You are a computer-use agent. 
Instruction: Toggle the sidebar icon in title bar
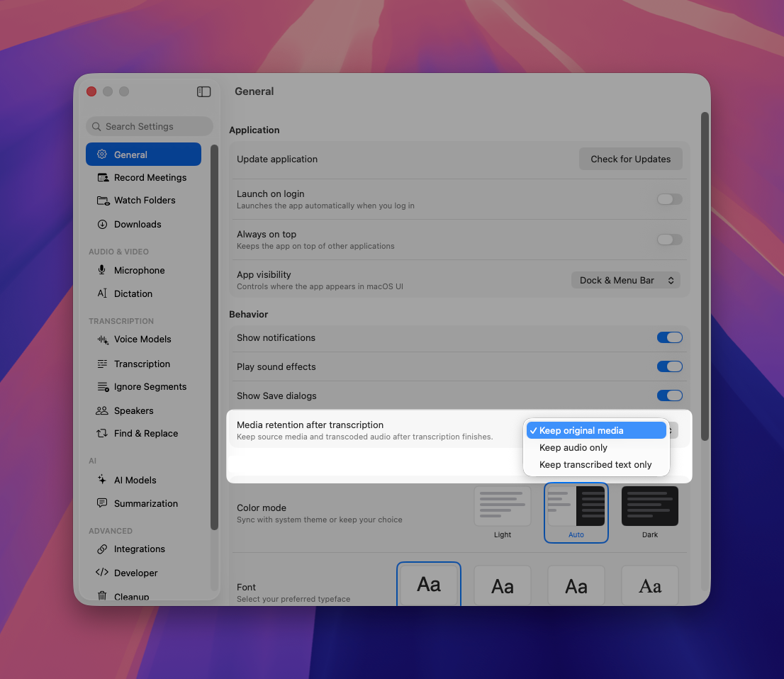click(203, 91)
